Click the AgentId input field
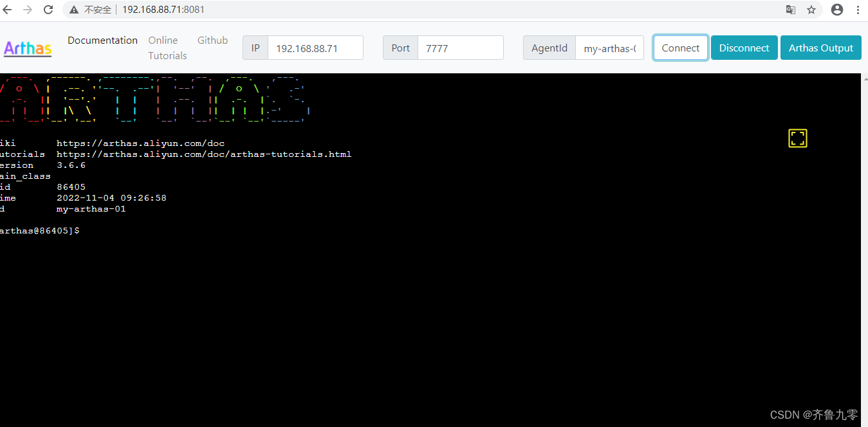The height and width of the screenshot is (427, 868). pos(609,48)
